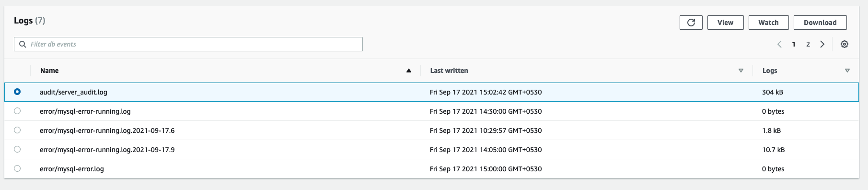
Task: Go to next page arrow
Action: 822,44
